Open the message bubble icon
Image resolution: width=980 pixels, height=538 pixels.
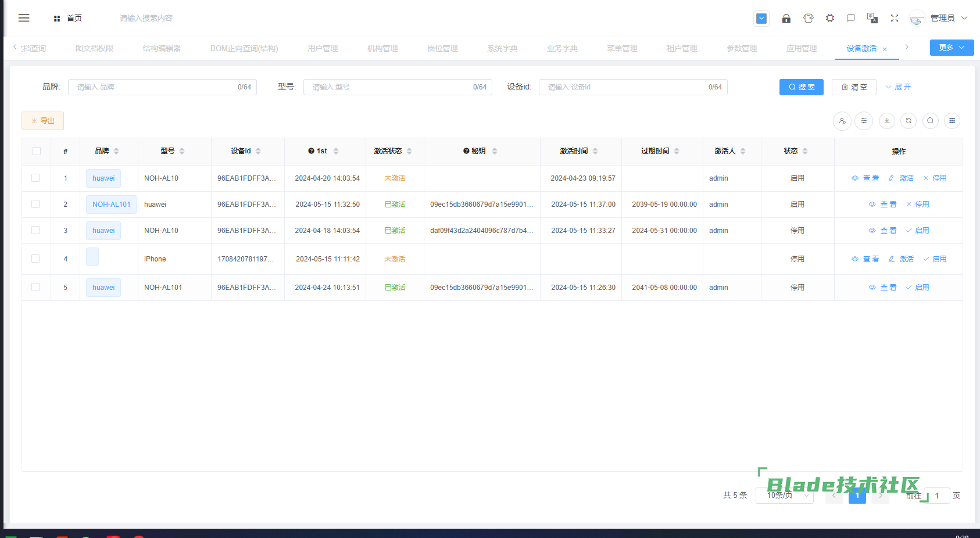(x=851, y=19)
